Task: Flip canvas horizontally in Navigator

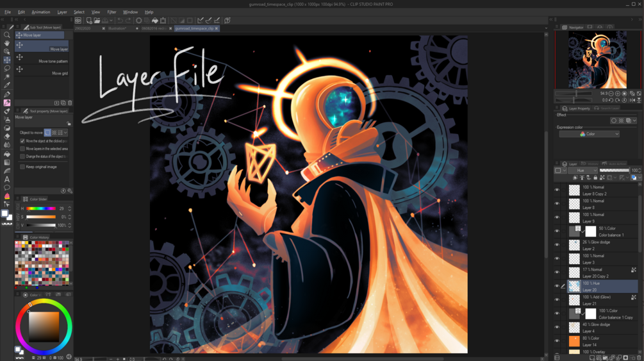Action: 632,100
